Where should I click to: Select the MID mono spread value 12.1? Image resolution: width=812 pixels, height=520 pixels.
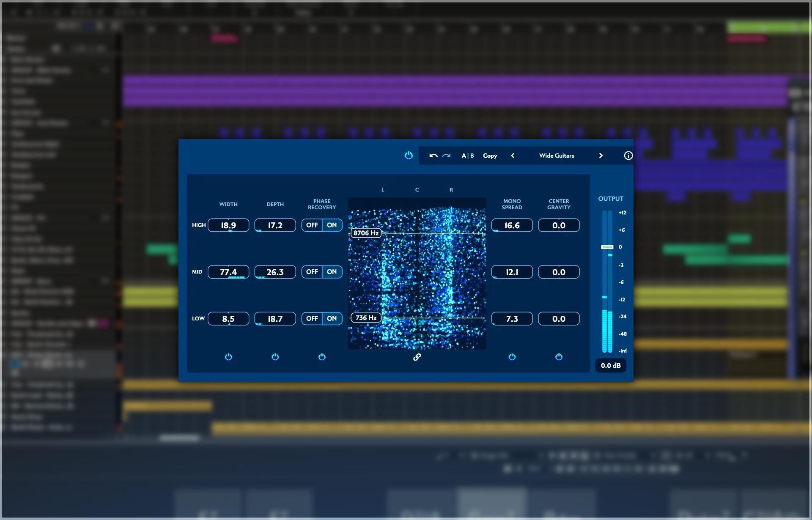(x=512, y=272)
